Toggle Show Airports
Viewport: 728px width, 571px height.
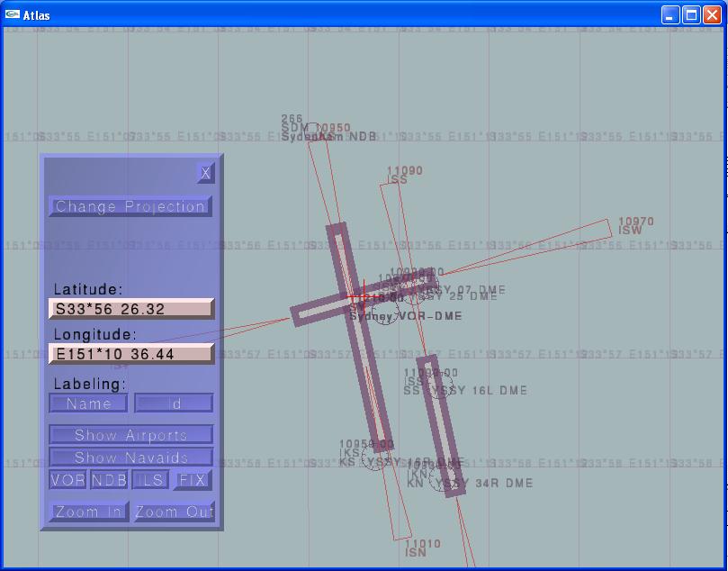coord(131,435)
